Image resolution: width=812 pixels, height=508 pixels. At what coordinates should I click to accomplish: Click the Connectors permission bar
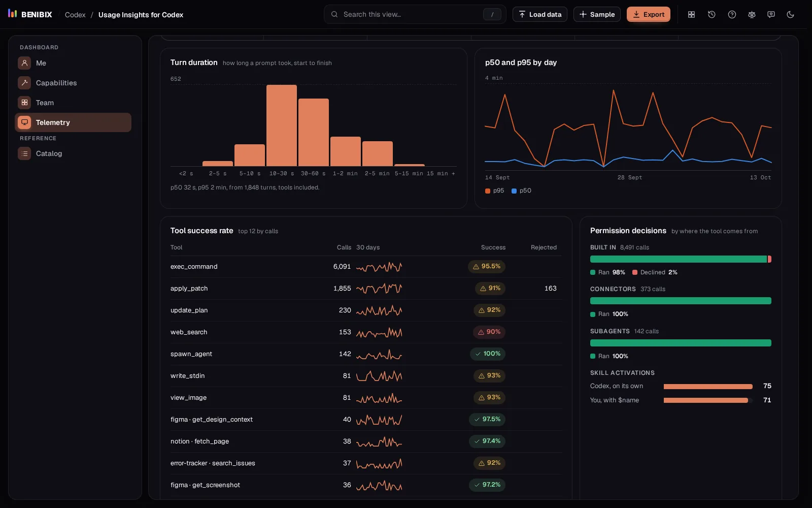[x=681, y=301]
